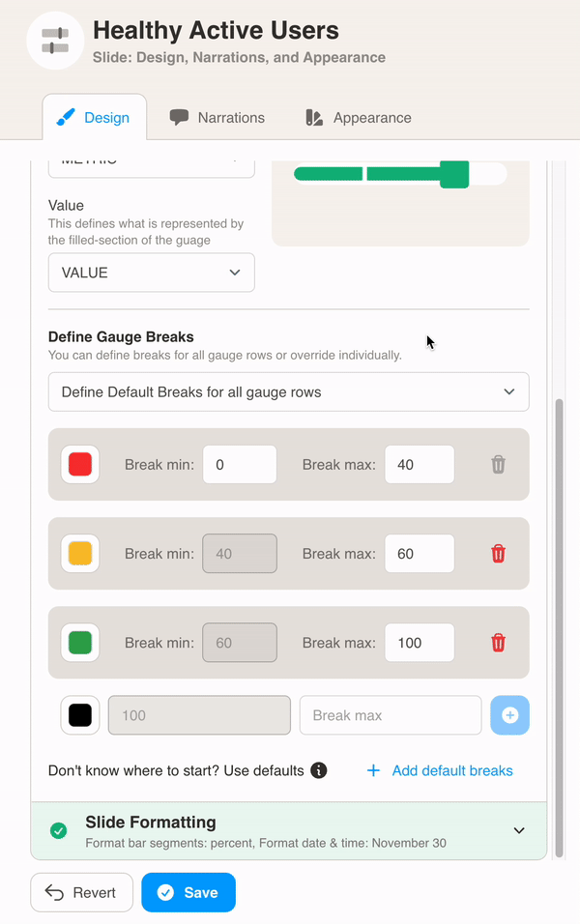580x924 pixels.
Task: Click the green checkmark on Slide Formatting
Action: pos(60,830)
